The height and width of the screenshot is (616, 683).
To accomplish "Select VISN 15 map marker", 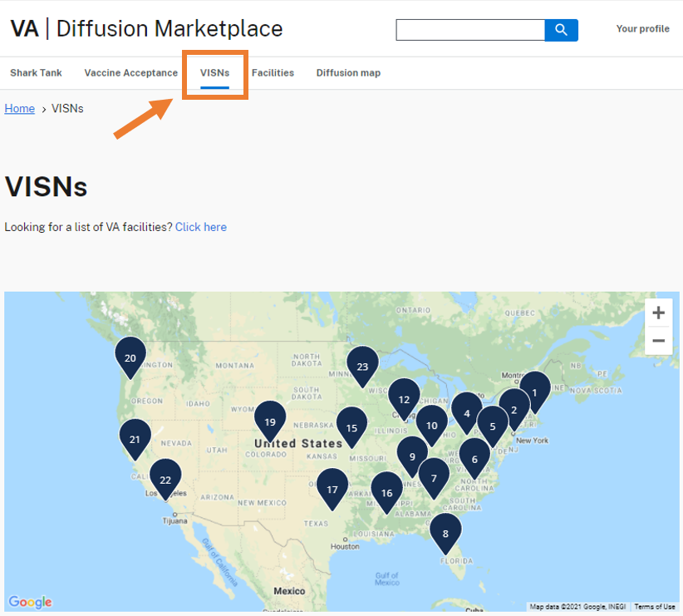I will (351, 427).
